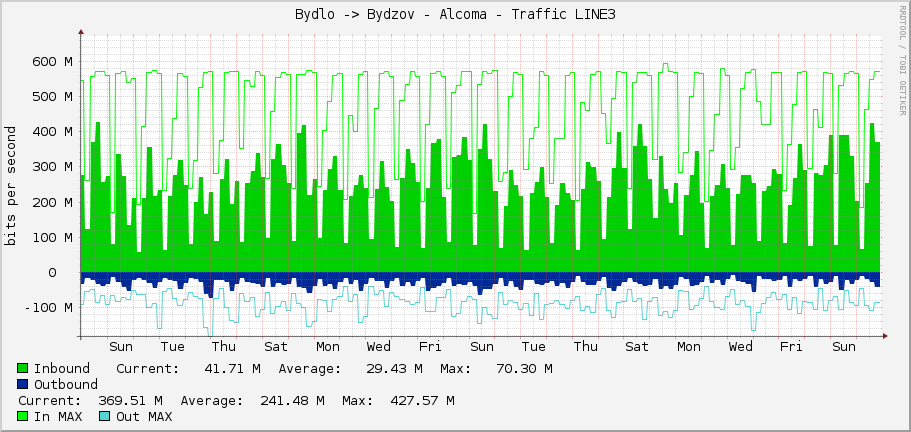The height and width of the screenshot is (432, 911).
Task: Click the Out MAX cyan legend swatch
Action: [105, 416]
